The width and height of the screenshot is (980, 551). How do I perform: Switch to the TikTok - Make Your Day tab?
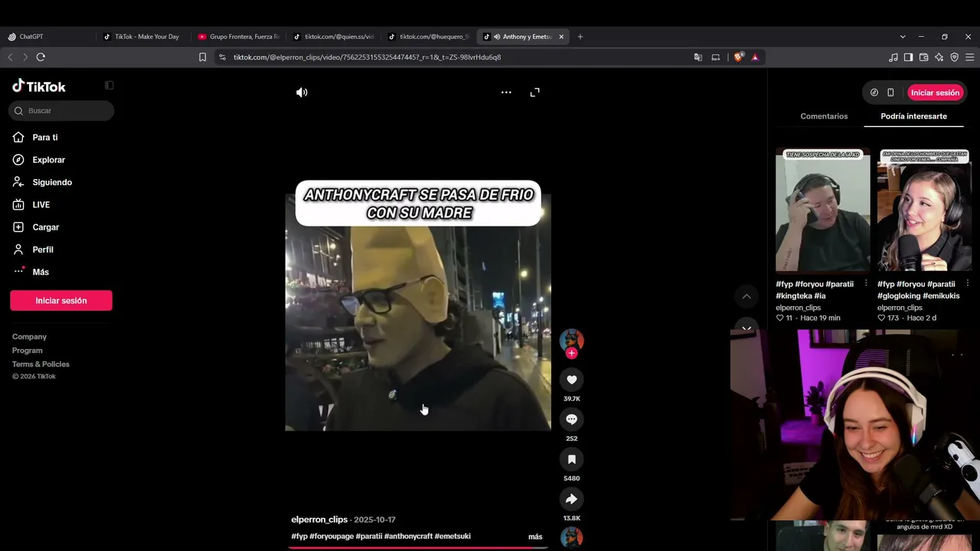click(142, 37)
